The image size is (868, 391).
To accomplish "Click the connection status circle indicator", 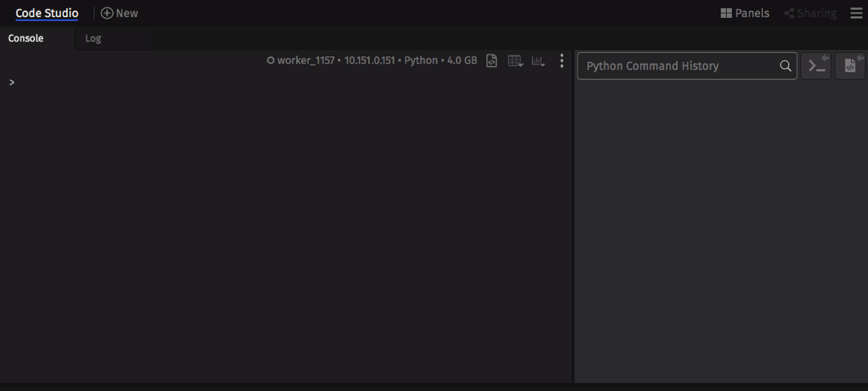I will 271,61.
